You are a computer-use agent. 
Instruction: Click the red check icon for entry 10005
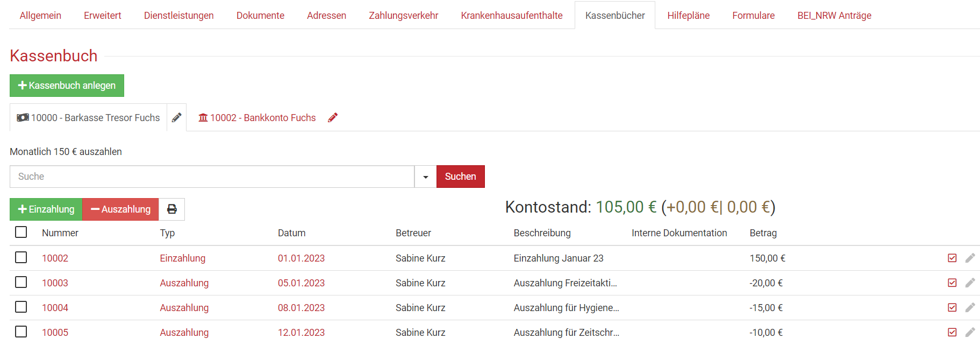click(x=952, y=333)
